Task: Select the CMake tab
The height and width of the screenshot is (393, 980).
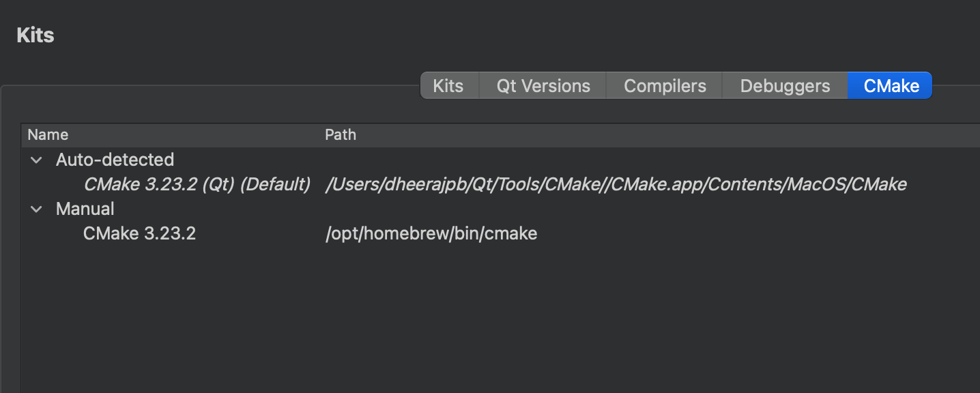Action: coord(889,85)
